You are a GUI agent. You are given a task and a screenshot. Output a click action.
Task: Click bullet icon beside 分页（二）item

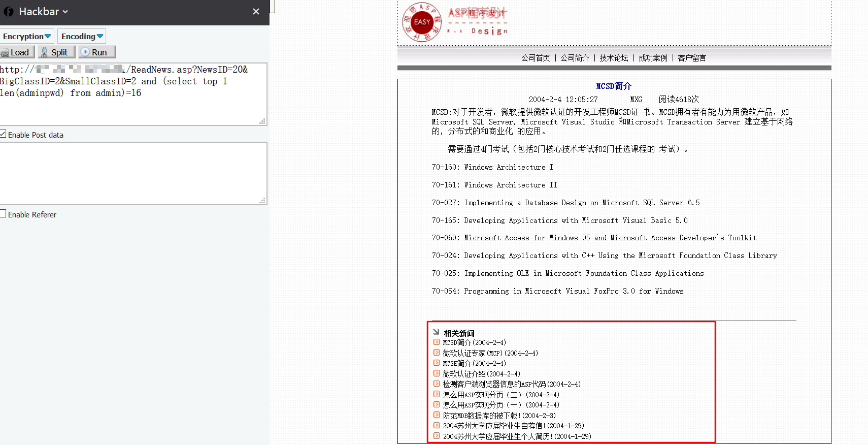(x=437, y=394)
